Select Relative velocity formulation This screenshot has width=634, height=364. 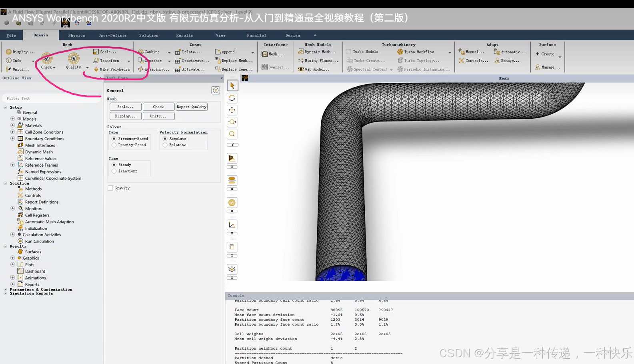click(x=165, y=145)
